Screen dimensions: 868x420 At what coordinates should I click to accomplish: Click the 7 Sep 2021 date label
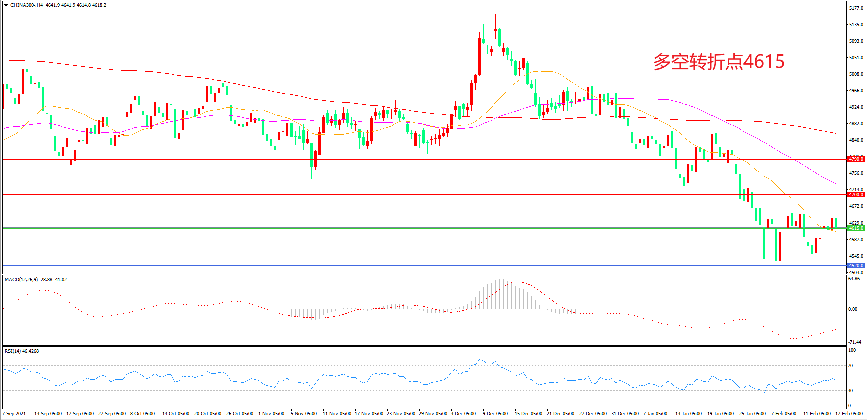click(x=14, y=414)
